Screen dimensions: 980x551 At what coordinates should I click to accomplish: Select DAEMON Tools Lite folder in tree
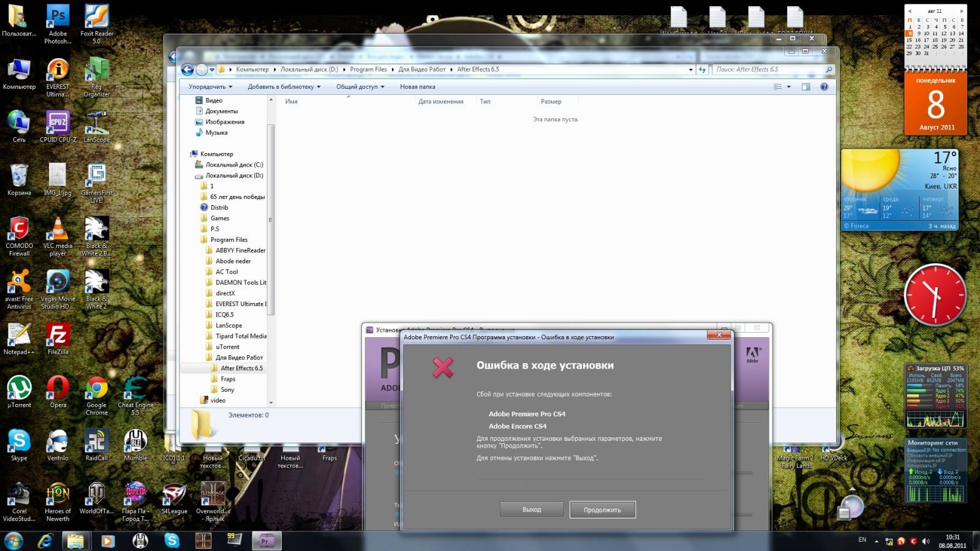[x=241, y=283]
